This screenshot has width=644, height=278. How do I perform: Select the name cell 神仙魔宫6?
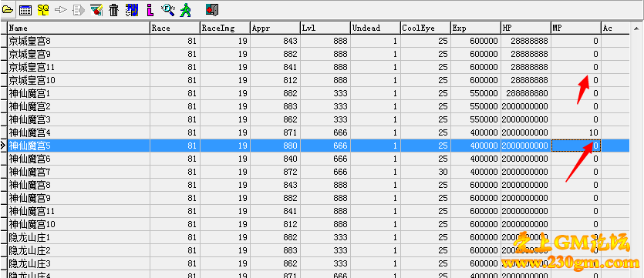pos(79,159)
